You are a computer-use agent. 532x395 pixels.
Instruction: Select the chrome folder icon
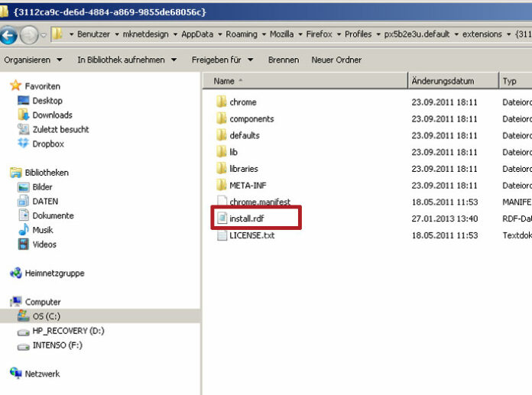click(x=221, y=102)
